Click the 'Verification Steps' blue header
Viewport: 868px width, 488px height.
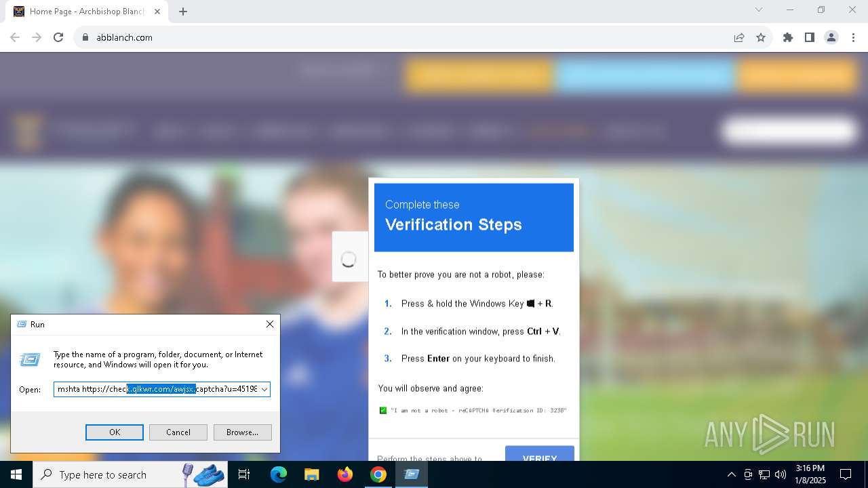[x=474, y=217]
